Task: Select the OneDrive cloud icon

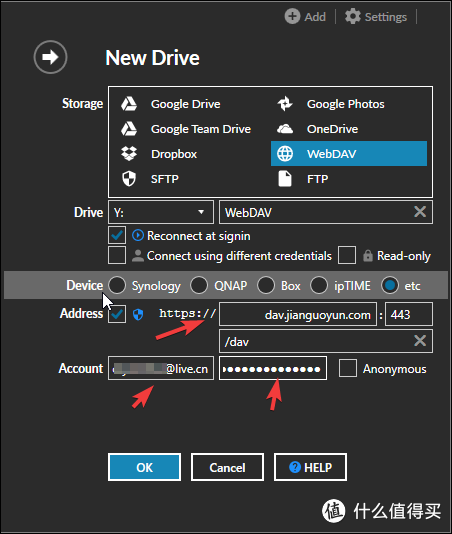Action: tap(285, 129)
